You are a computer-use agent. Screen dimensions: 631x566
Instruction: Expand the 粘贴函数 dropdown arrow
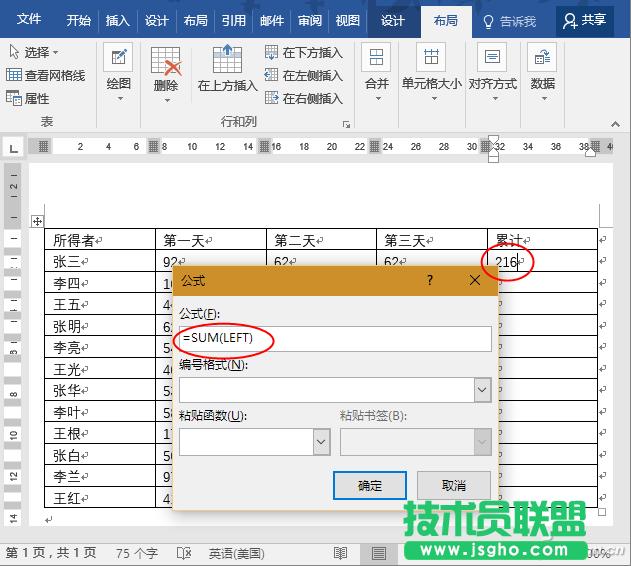pos(321,441)
